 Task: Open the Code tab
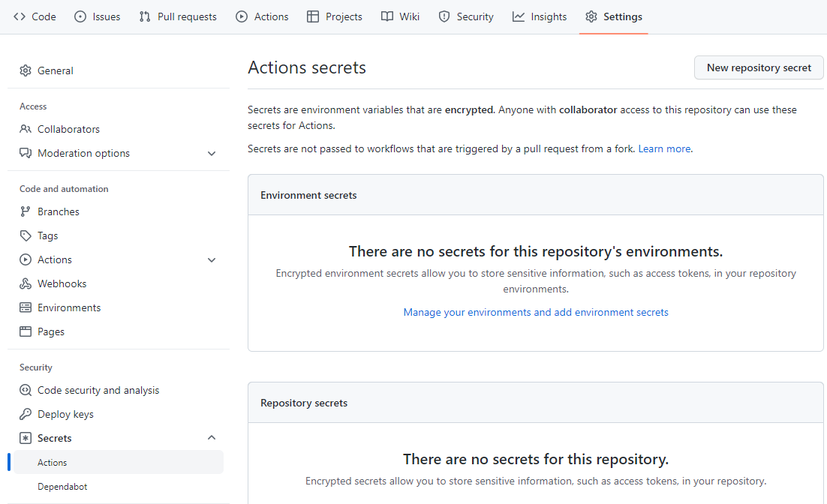[35, 16]
